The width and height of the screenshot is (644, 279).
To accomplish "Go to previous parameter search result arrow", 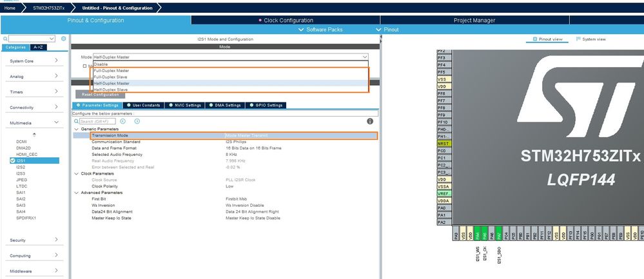I will 122,121.
